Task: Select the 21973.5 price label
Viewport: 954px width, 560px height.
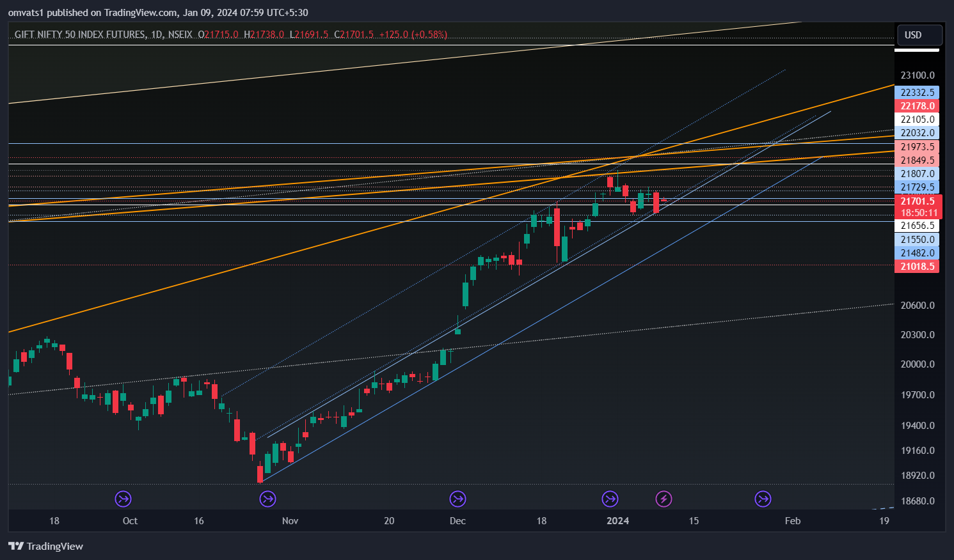Action: 917,147
